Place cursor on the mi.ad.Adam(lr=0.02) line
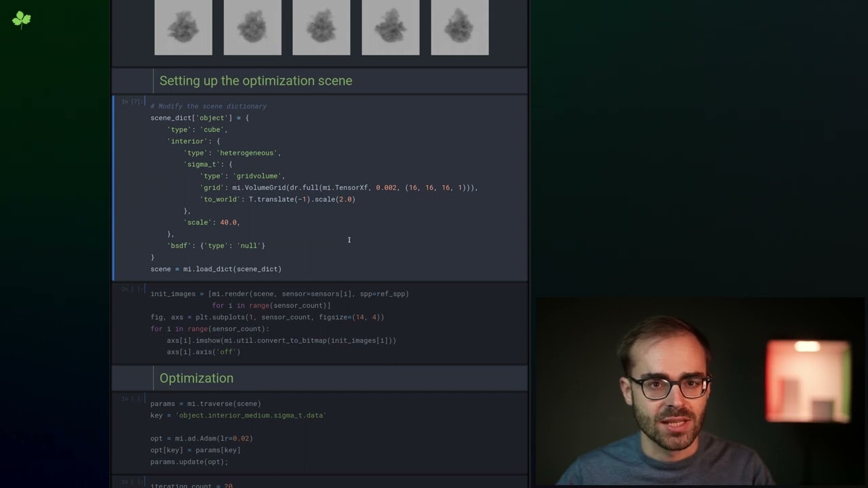868x488 pixels. coord(201,439)
